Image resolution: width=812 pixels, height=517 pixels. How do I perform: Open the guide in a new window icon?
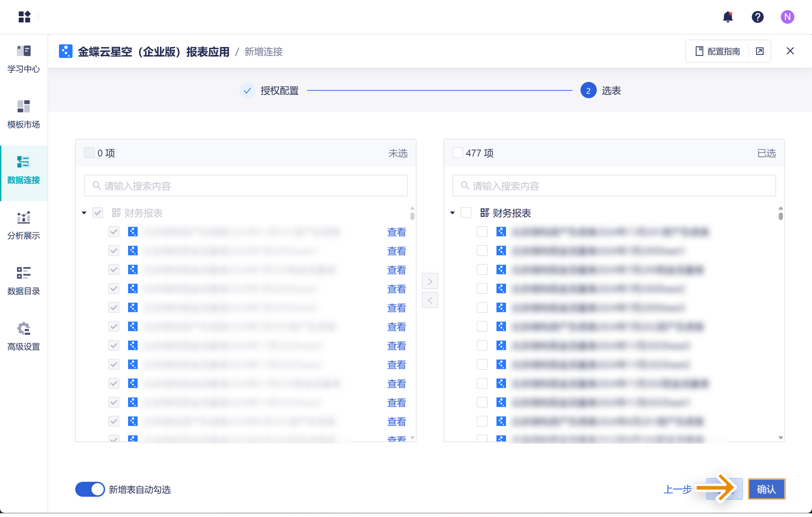(760, 51)
